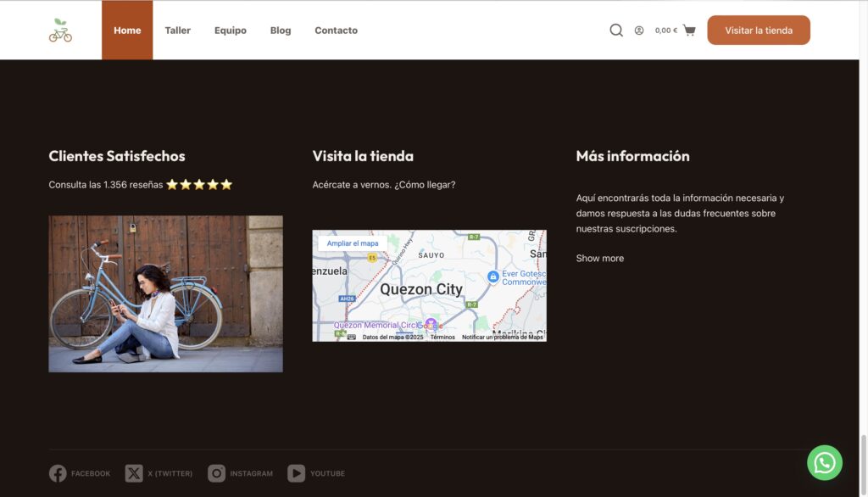Open the Blog menu item

[x=281, y=31]
